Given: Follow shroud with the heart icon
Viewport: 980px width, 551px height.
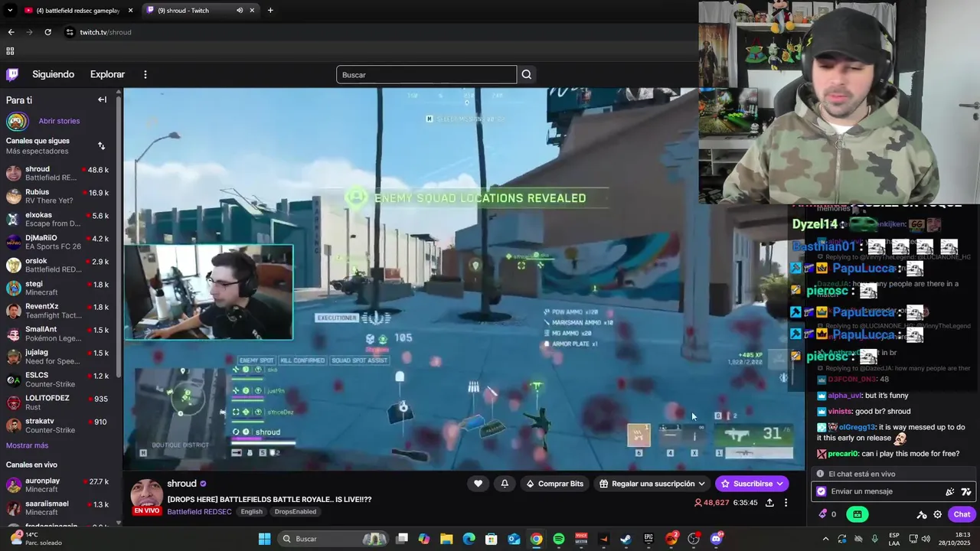Looking at the screenshot, I should coord(478,484).
